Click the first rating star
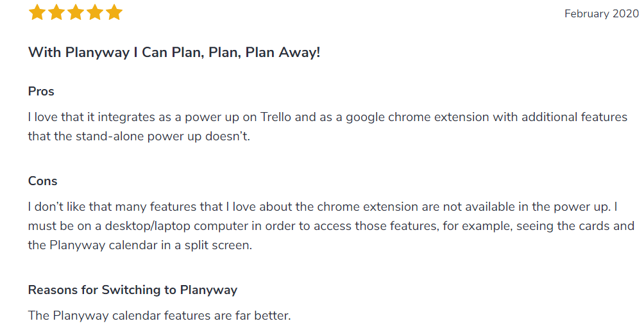 tap(37, 13)
